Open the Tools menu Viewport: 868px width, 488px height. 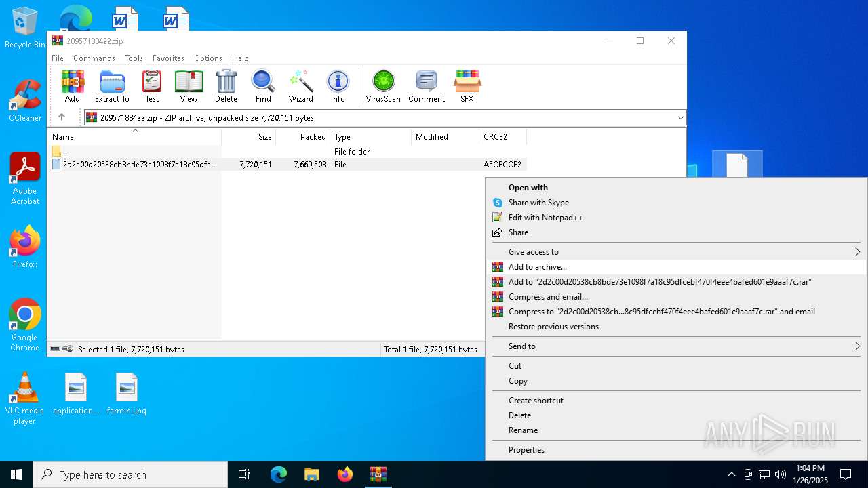click(x=134, y=58)
